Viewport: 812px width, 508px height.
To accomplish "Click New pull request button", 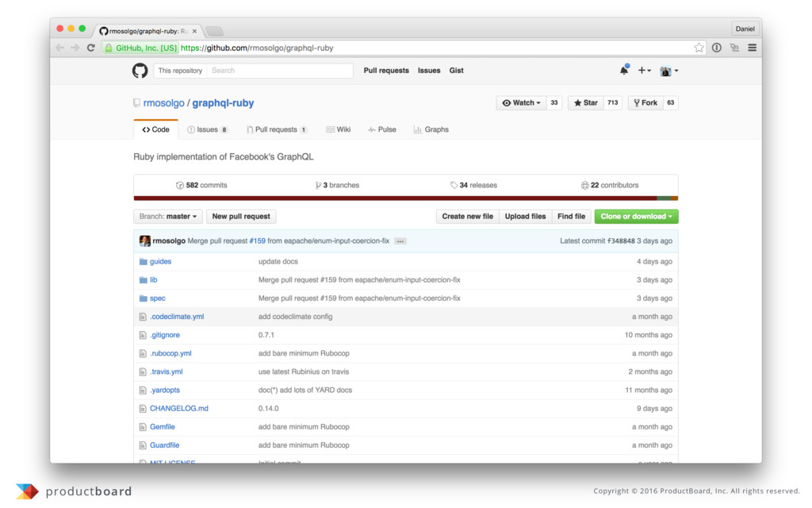I will tap(241, 216).
